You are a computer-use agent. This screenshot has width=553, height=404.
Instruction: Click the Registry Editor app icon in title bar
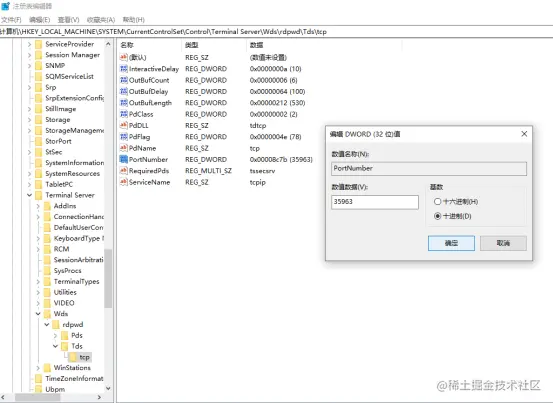[5, 6]
